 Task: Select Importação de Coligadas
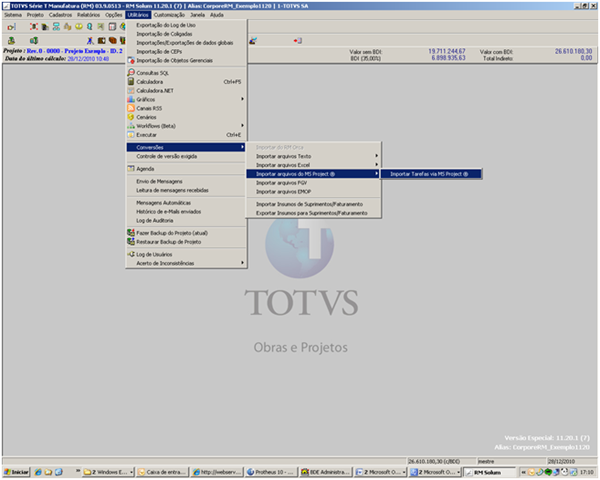186,34
